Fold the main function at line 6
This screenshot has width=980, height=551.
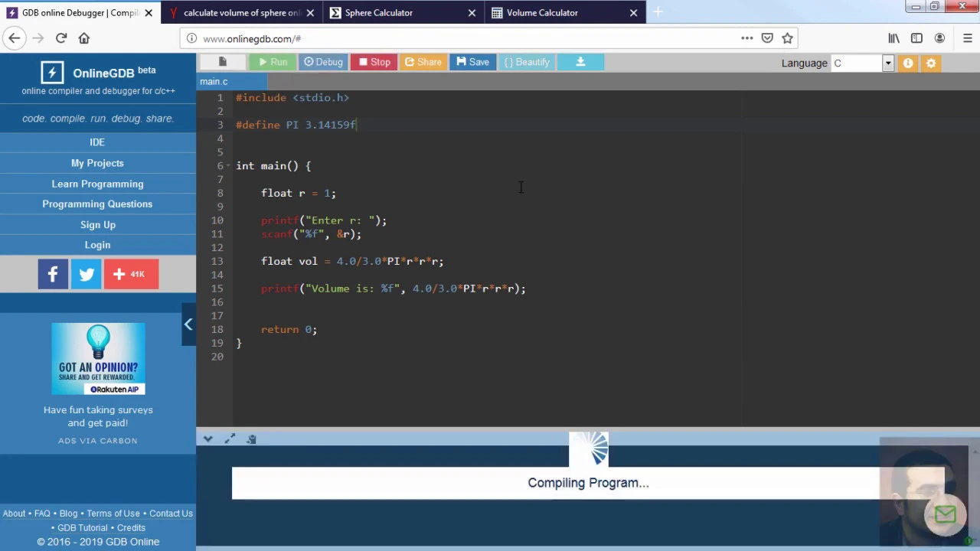click(x=228, y=166)
